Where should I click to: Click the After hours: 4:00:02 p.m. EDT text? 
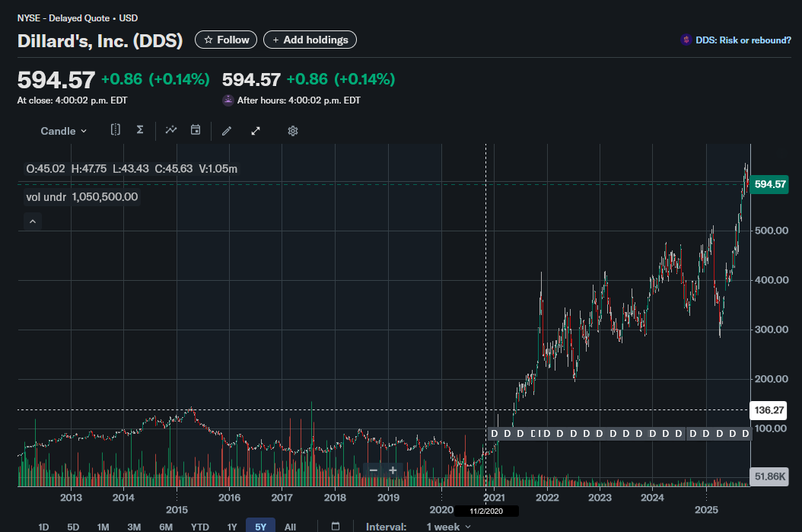(299, 100)
